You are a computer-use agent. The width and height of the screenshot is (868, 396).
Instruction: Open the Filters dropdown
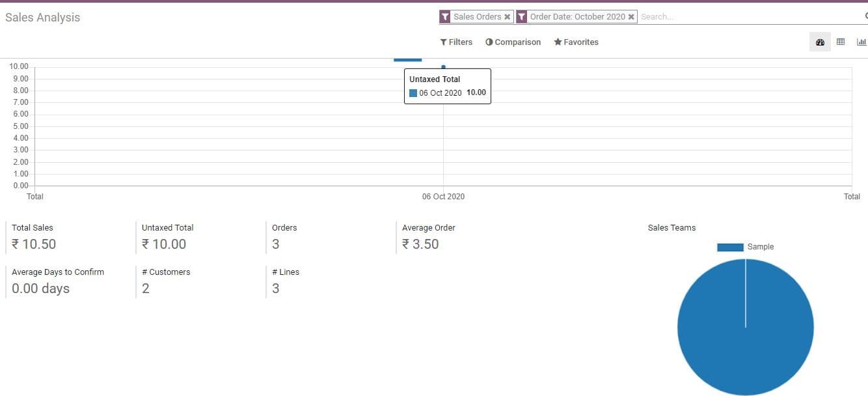tap(459, 42)
